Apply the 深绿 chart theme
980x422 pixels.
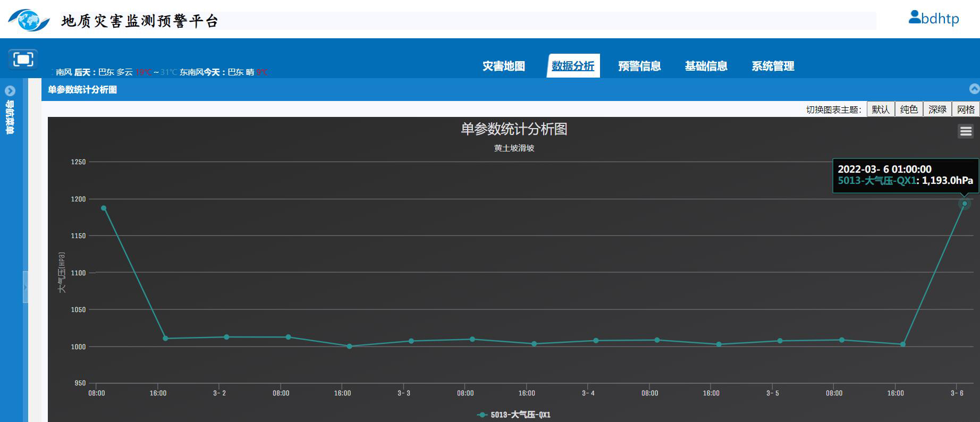(x=937, y=109)
